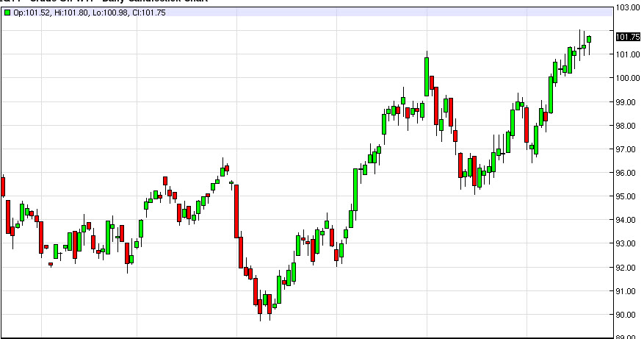
Task: Select the tall green candlestick peaking near 101.00 mid-chart
Action: point(427,76)
